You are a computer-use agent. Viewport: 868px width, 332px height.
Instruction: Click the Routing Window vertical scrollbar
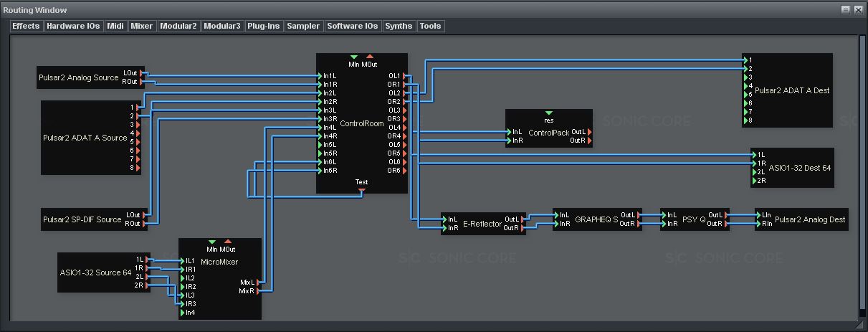862,172
